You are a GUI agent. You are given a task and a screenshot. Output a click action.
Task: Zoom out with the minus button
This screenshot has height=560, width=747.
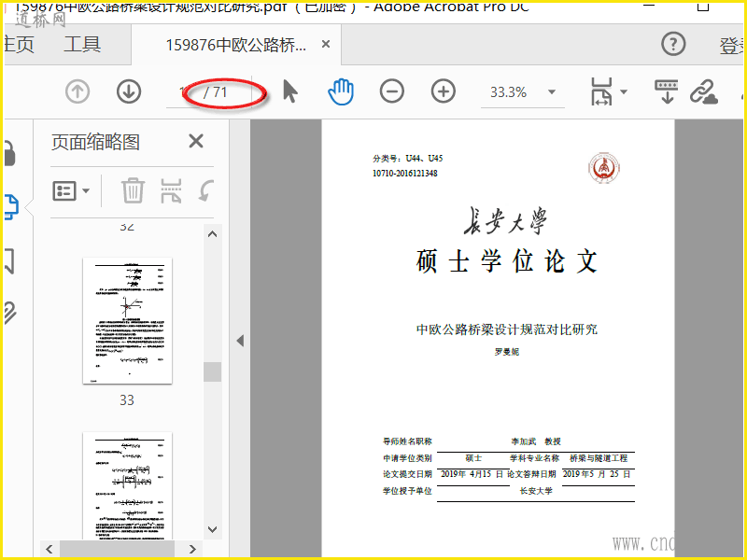click(392, 91)
